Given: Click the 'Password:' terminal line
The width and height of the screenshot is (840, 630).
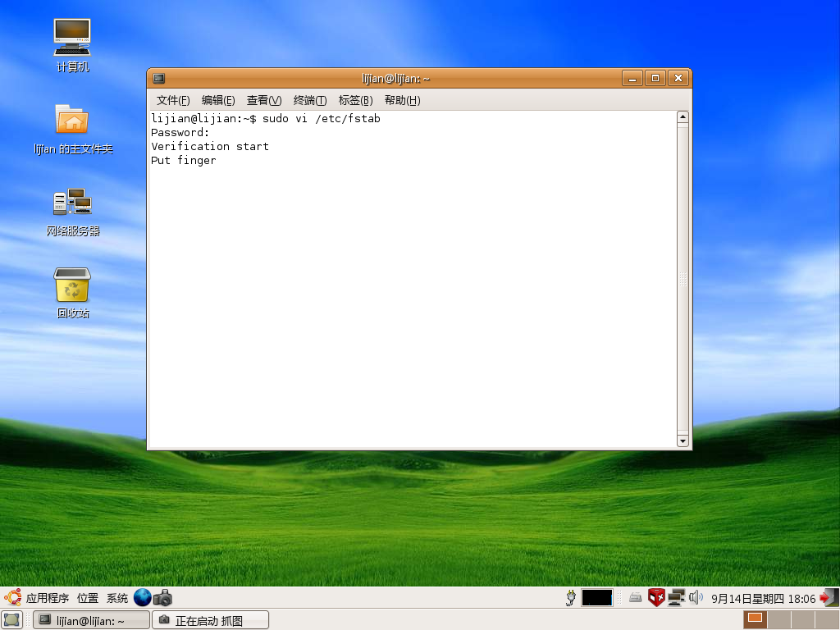Looking at the screenshot, I should pyautogui.click(x=180, y=132).
